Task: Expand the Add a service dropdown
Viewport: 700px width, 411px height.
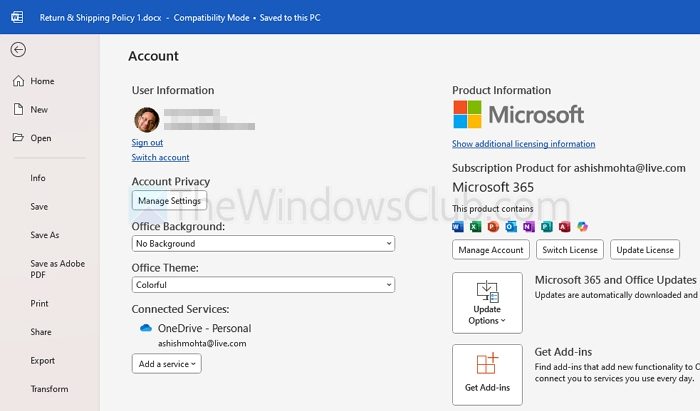Action: [167, 364]
